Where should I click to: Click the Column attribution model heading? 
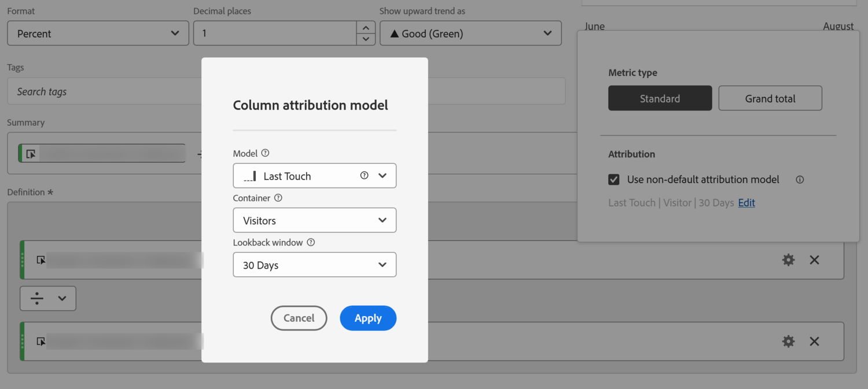click(x=310, y=105)
